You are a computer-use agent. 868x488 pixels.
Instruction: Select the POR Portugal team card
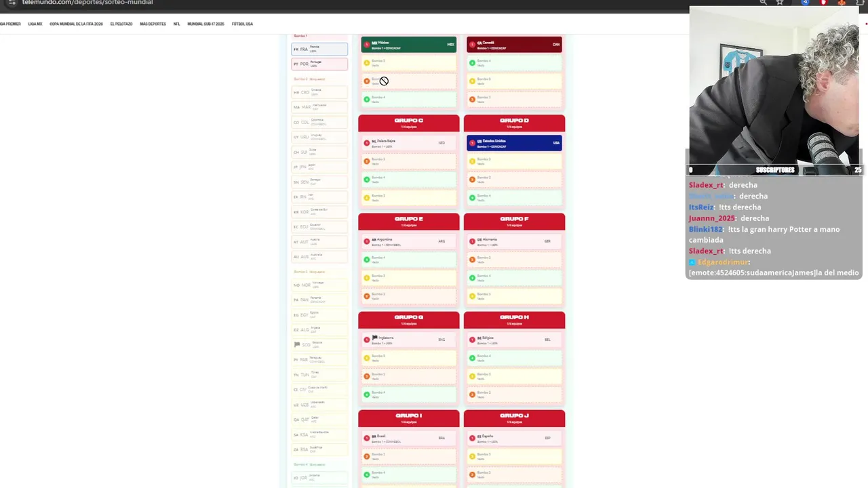(319, 64)
